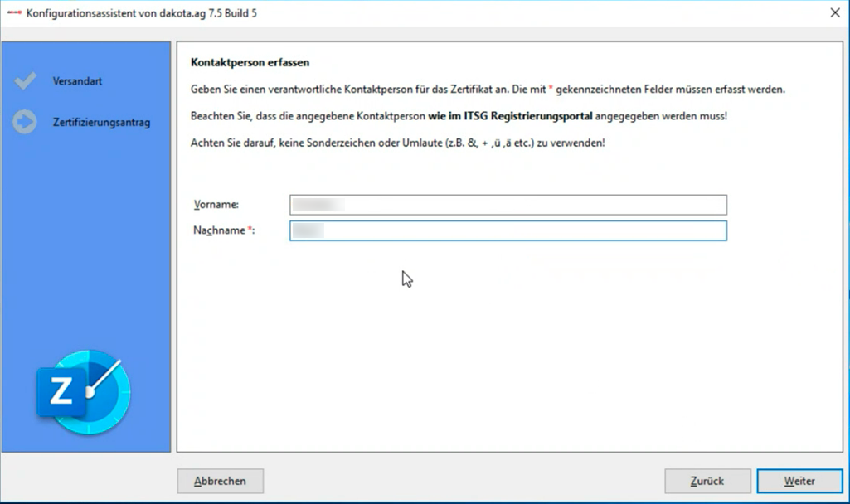
Task: Click the blurred value in the Vorname box
Action: [x=319, y=205]
